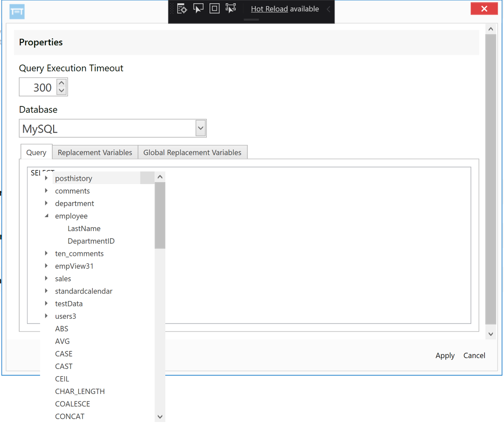Click the Apply button
The width and height of the screenshot is (504, 436).
445,355
